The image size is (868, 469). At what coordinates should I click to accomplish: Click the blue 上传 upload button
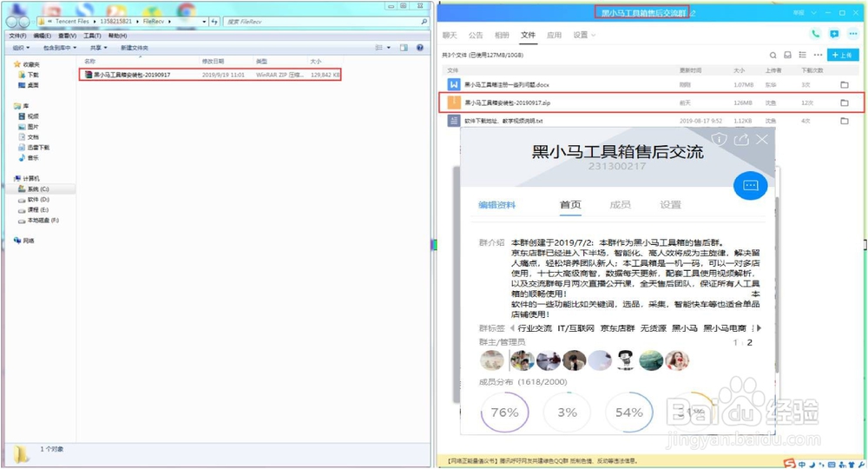pos(843,55)
